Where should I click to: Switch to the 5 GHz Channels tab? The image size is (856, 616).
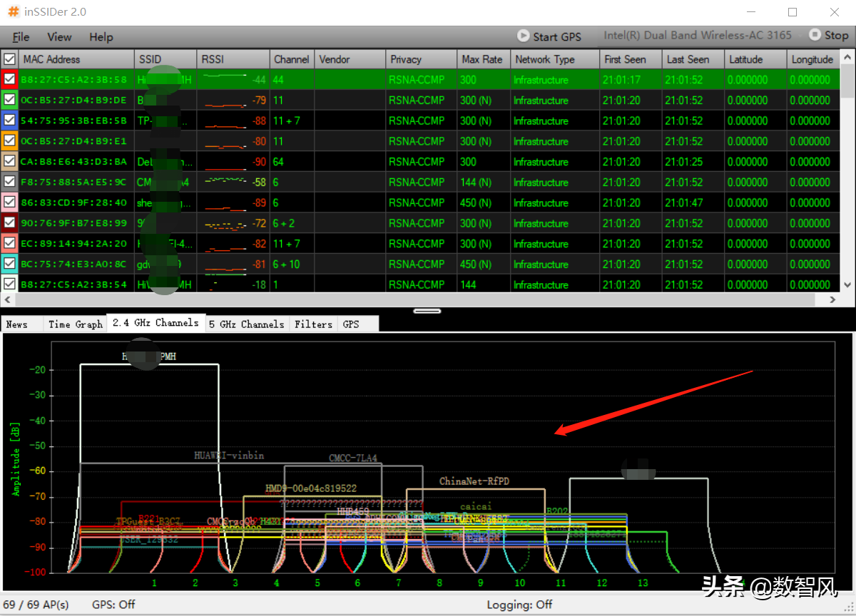click(247, 324)
